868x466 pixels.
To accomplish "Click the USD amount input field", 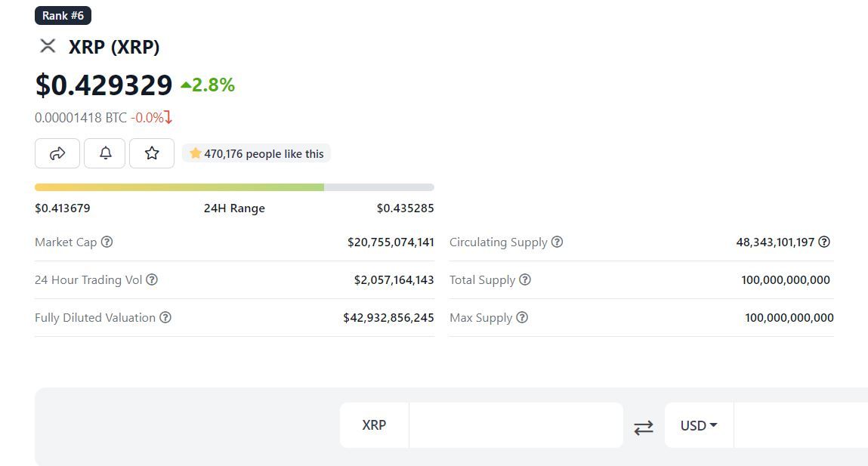I will [799, 425].
